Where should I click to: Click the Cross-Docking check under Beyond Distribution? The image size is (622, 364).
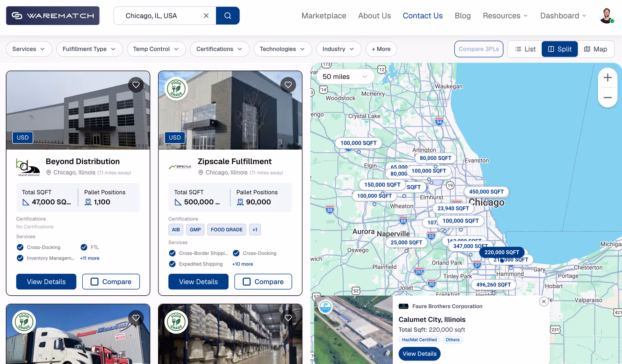coord(20,247)
